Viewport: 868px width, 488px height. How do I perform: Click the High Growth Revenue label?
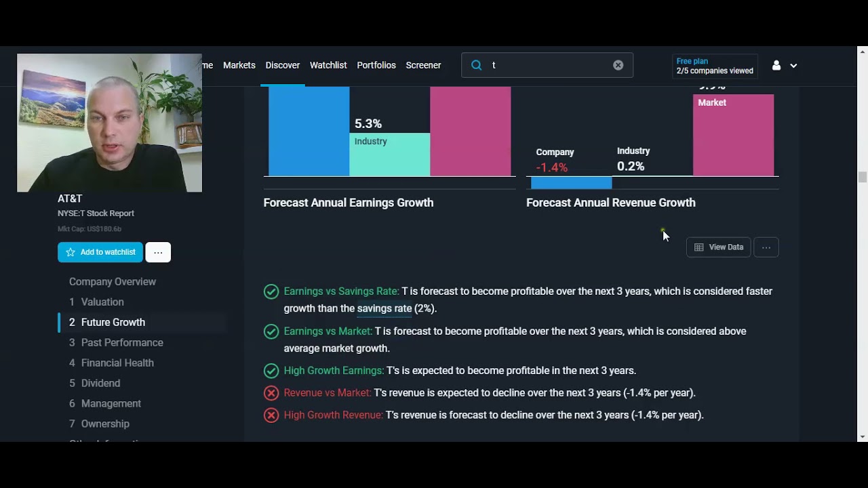333,415
